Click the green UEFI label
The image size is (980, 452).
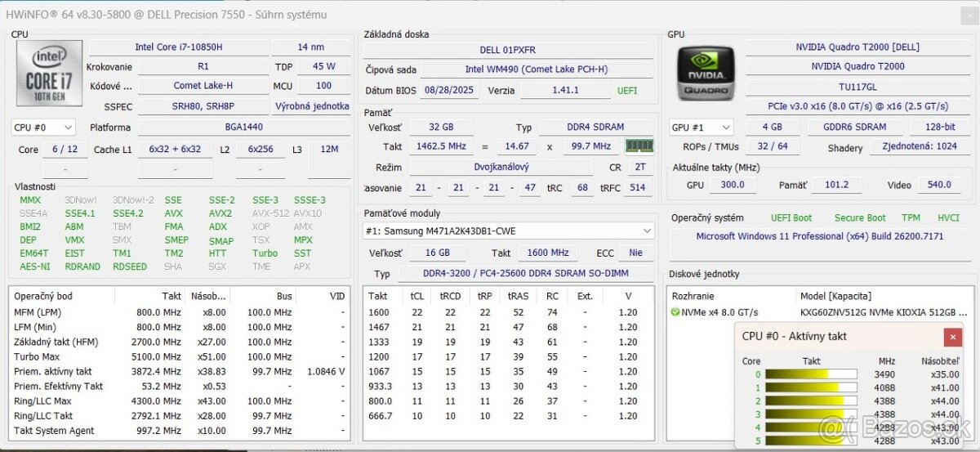coord(627,91)
